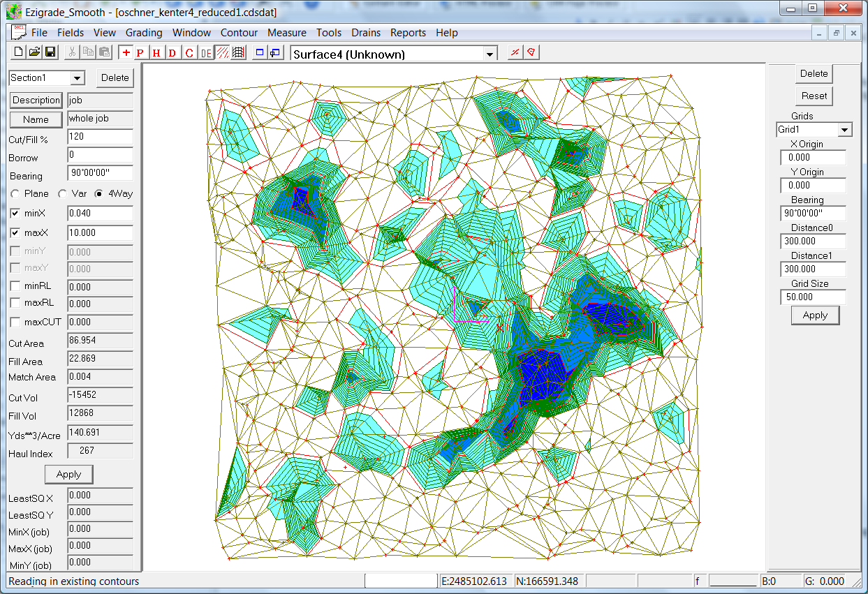Image resolution: width=868 pixels, height=594 pixels.
Task: Open the Surface4 (Unknown) surface dropdown
Action: click(490, 54)
